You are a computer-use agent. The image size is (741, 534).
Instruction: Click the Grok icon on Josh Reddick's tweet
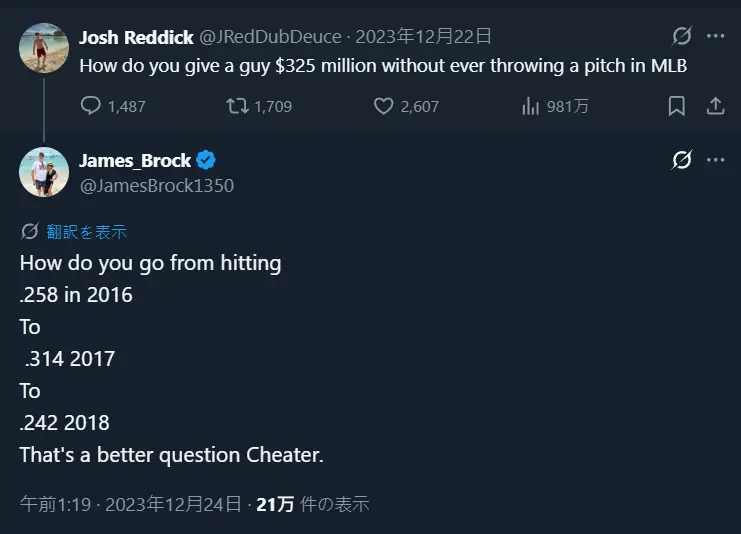click(x=682, y=36)
